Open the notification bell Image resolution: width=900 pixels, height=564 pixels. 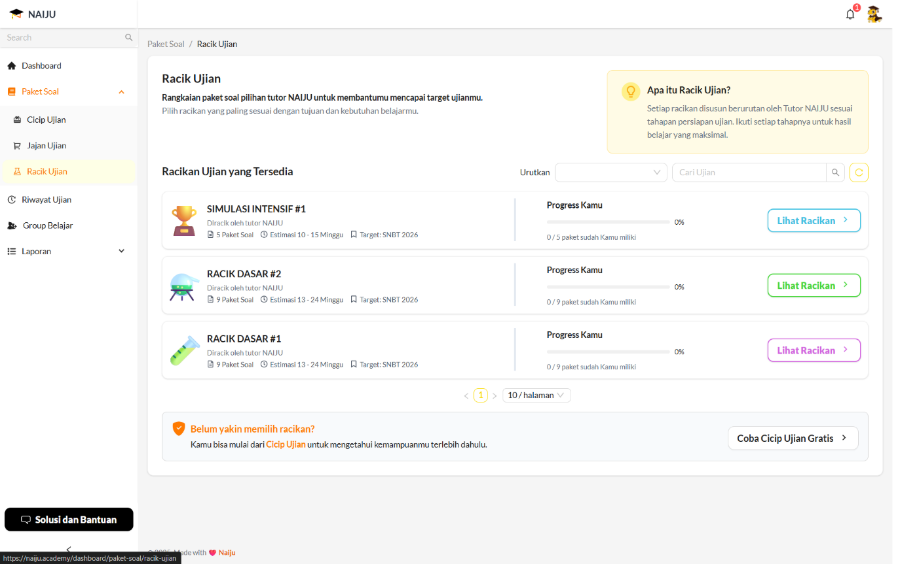(850, 14)
